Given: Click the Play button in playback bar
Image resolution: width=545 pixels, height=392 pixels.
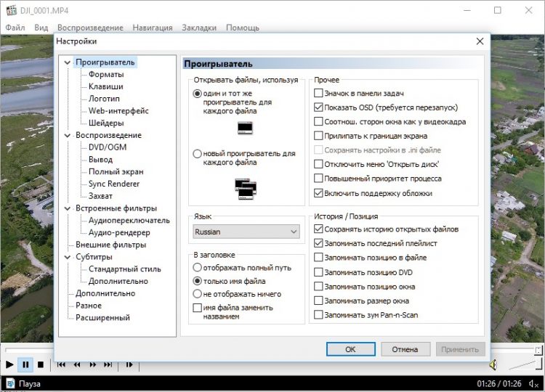Looking at the screenshot, I should pos(9,364).
